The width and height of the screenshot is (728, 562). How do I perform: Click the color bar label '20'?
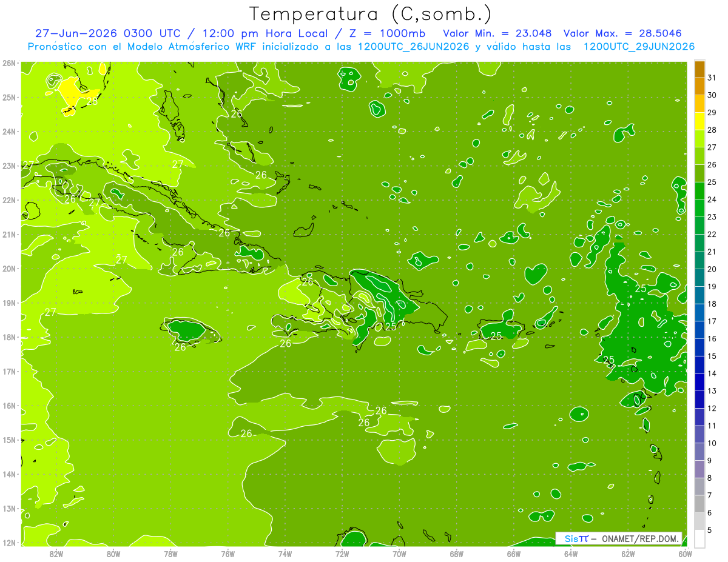[712, 269]
